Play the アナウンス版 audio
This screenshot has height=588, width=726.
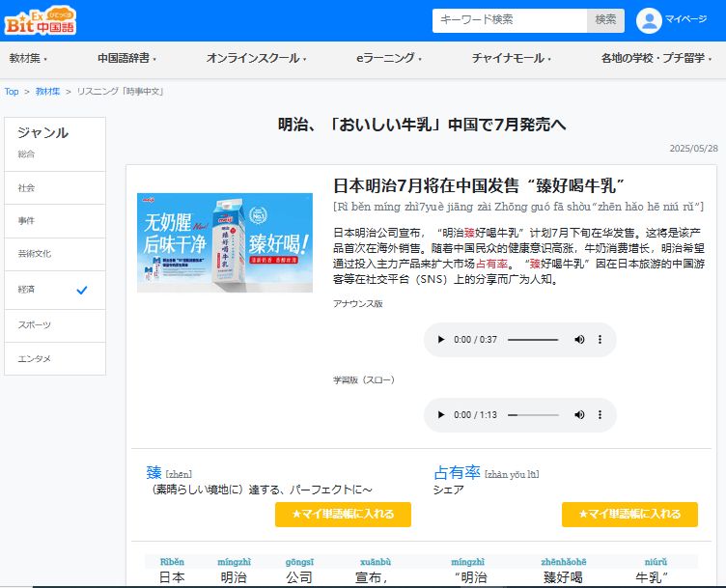(441, 339)
